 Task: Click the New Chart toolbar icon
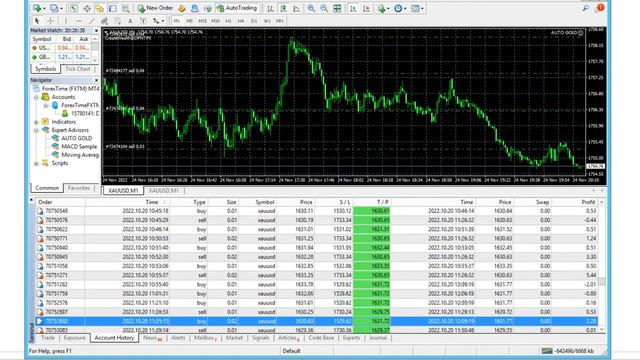pyautogui.click(x=37, y=8)
